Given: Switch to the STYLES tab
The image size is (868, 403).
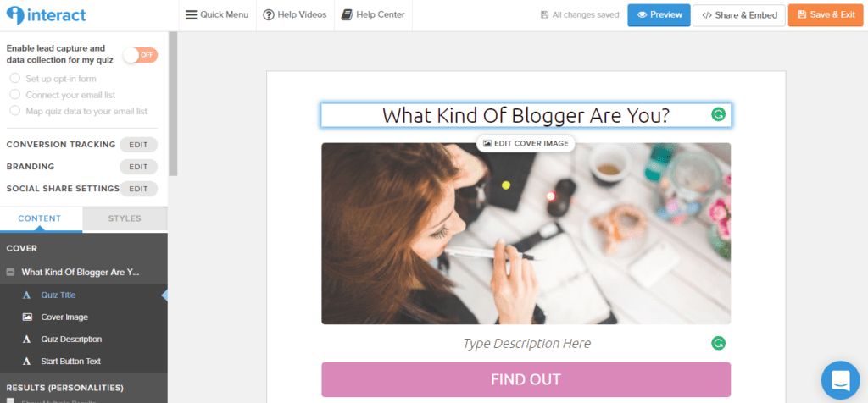Looking at the screenshot, I should coord(125,219).
